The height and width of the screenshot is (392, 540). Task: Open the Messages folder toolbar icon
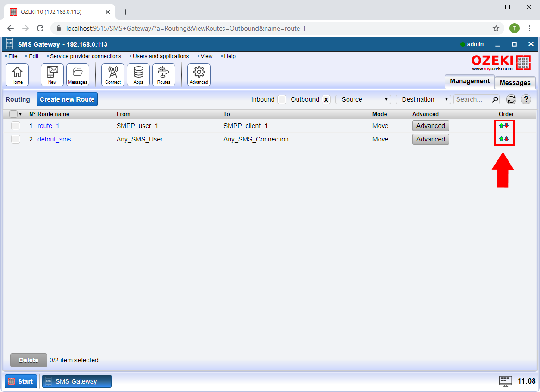click(78, 75)
